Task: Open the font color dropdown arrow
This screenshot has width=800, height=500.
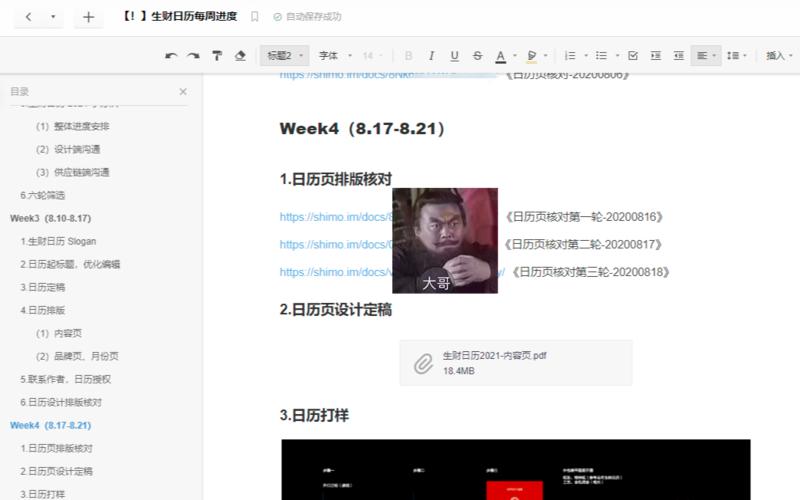Action: pyautogui.click(x=515, y=56)
